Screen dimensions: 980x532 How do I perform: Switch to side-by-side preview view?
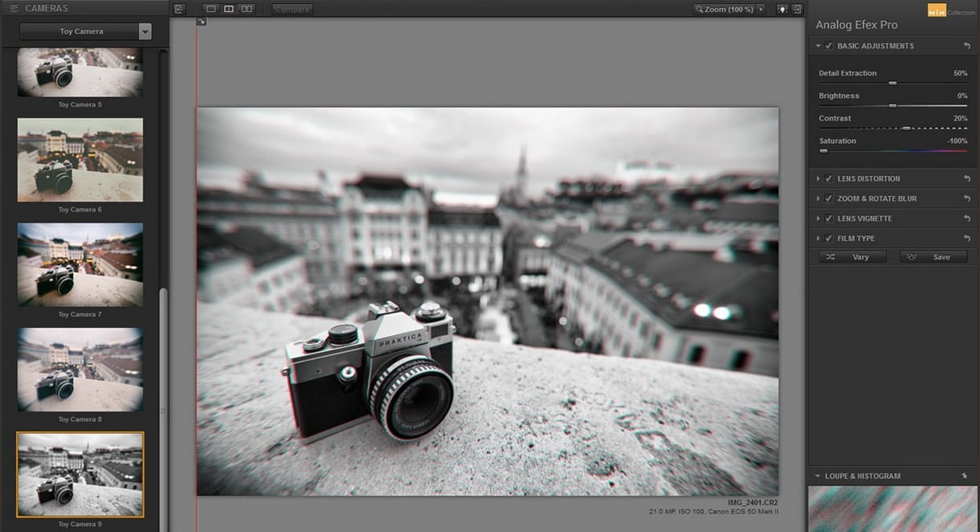point(247,9)
